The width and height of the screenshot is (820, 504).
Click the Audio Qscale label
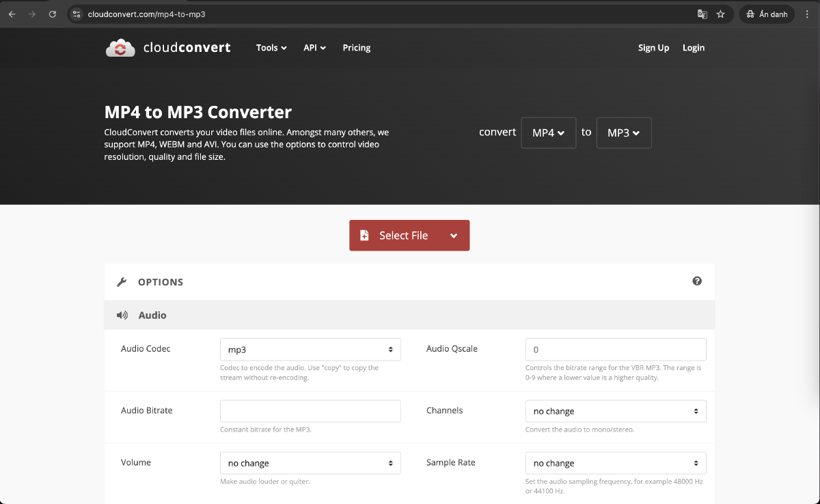tap(452, 348)
